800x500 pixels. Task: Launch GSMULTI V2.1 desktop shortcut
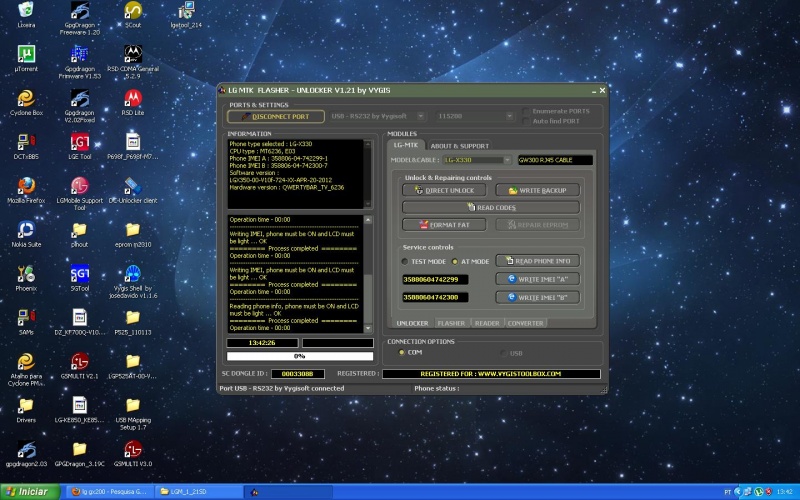coord(80,365)
